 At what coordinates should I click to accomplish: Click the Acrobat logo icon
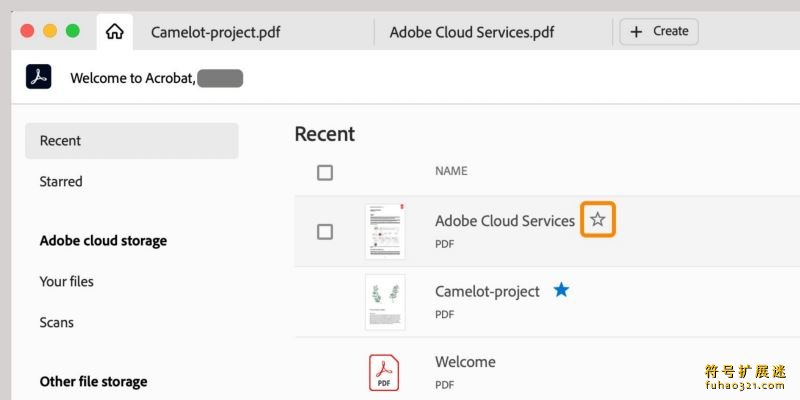pos(39,77)
